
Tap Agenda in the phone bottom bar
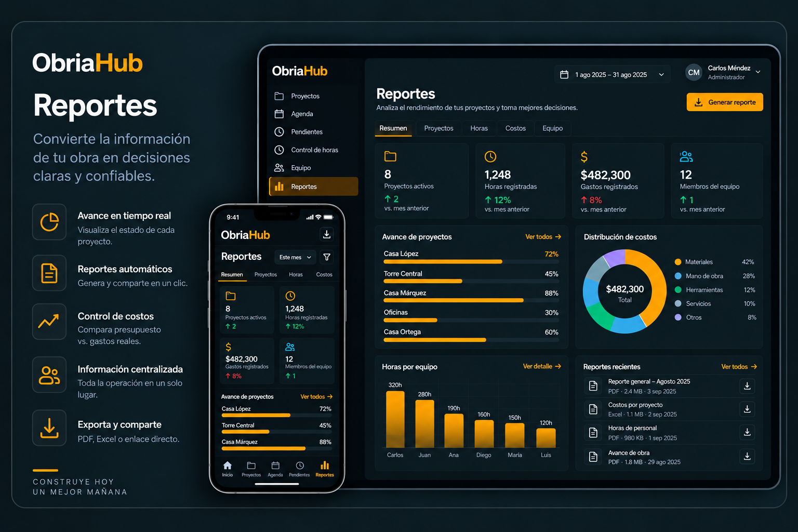click(275, 469)
